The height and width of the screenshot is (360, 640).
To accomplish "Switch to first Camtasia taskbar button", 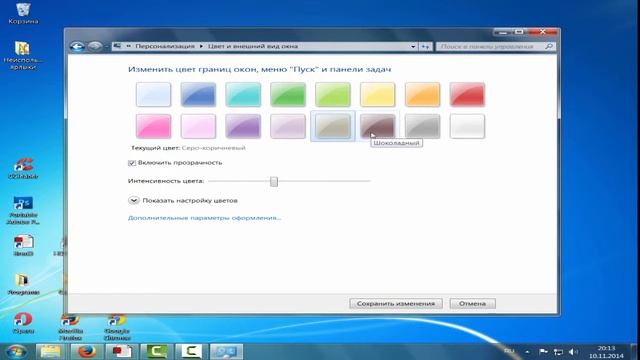I will coord(157,351).
